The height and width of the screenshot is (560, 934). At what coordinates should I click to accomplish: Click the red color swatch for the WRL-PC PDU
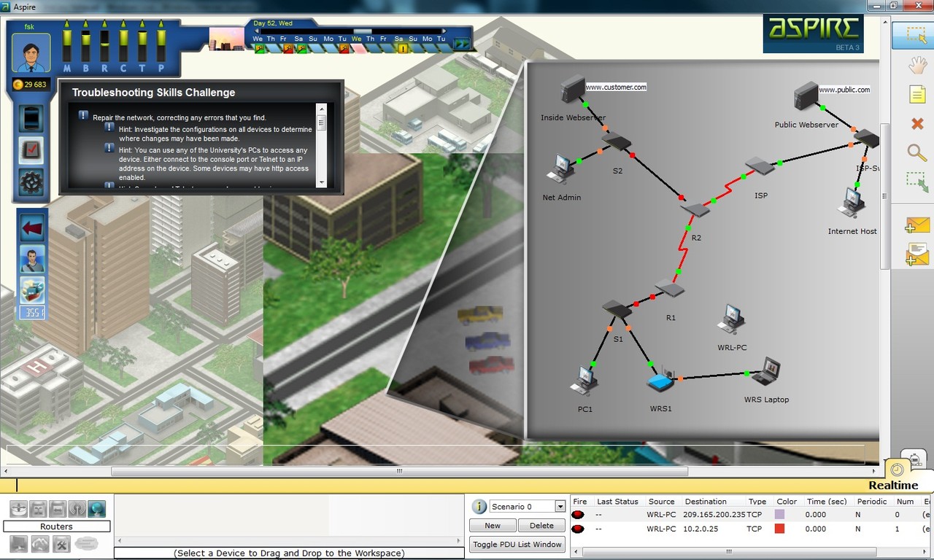[779, 529]
